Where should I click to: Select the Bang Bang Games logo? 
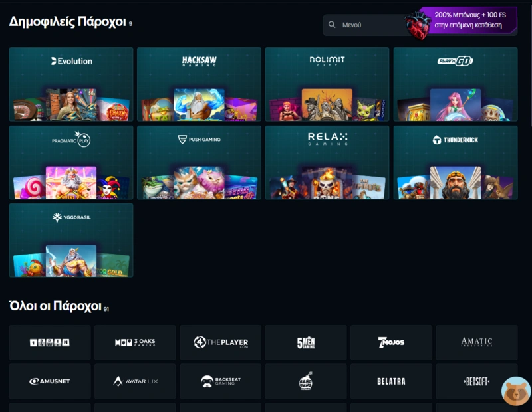305,381
